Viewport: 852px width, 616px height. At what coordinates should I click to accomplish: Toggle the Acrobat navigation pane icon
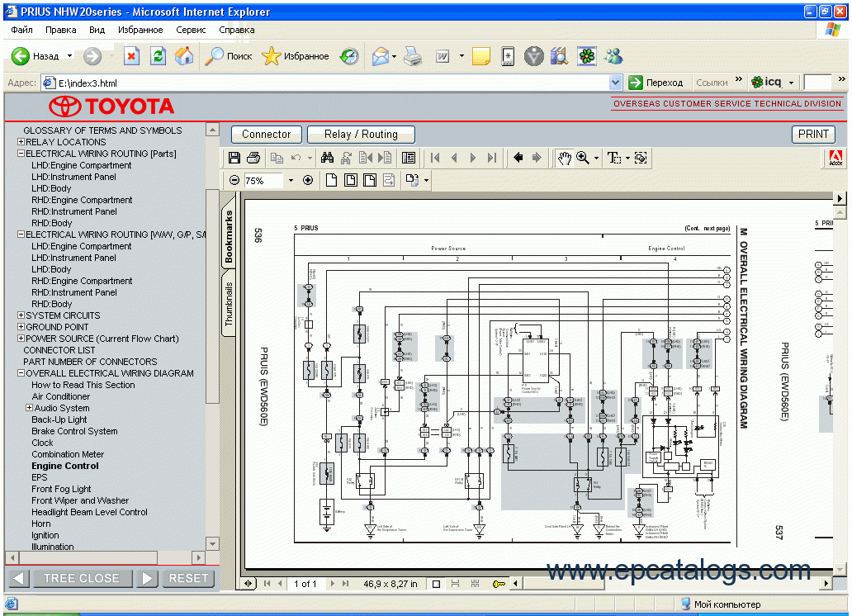click(x=408, y=158)
